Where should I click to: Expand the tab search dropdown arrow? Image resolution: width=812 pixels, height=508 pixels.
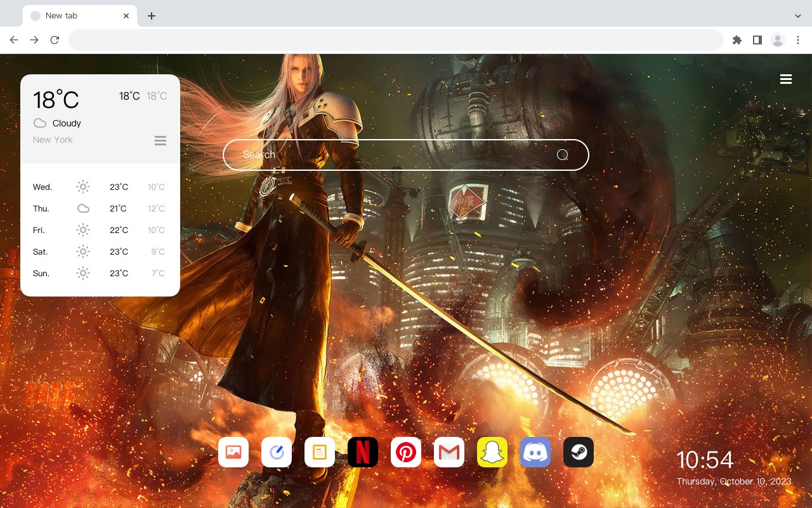798,16
